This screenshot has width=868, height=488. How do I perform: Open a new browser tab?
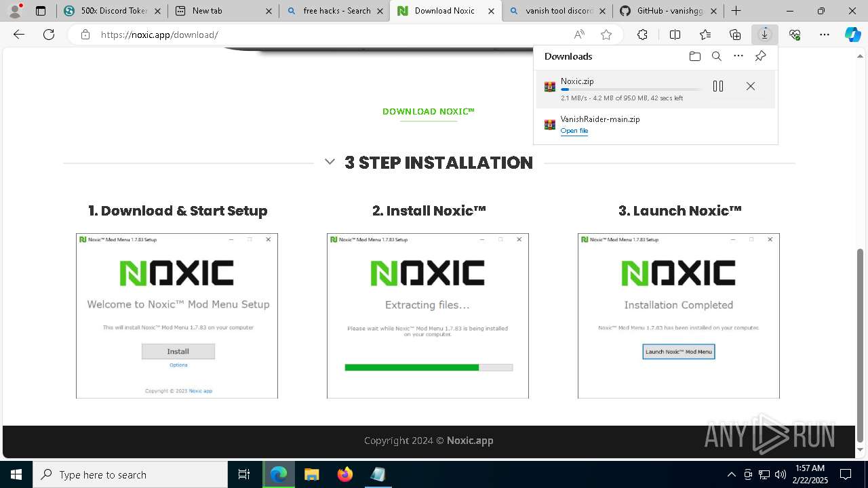point(736,11)
